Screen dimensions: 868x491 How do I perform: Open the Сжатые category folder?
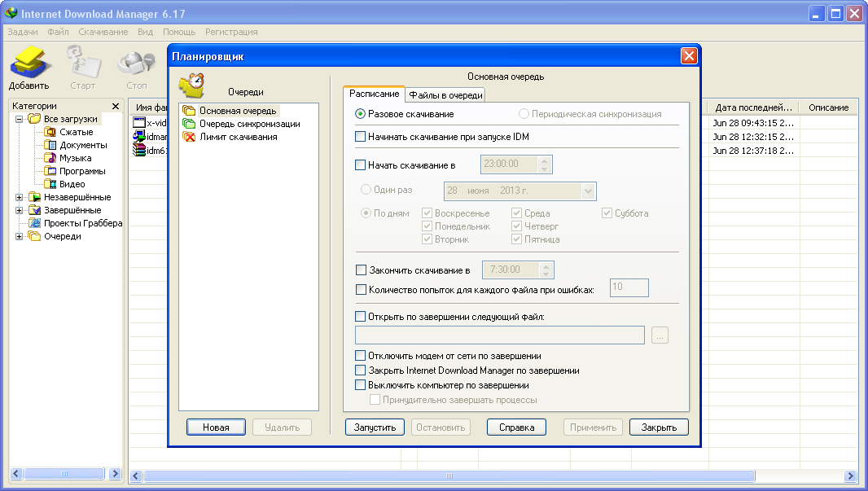(76, 132)
